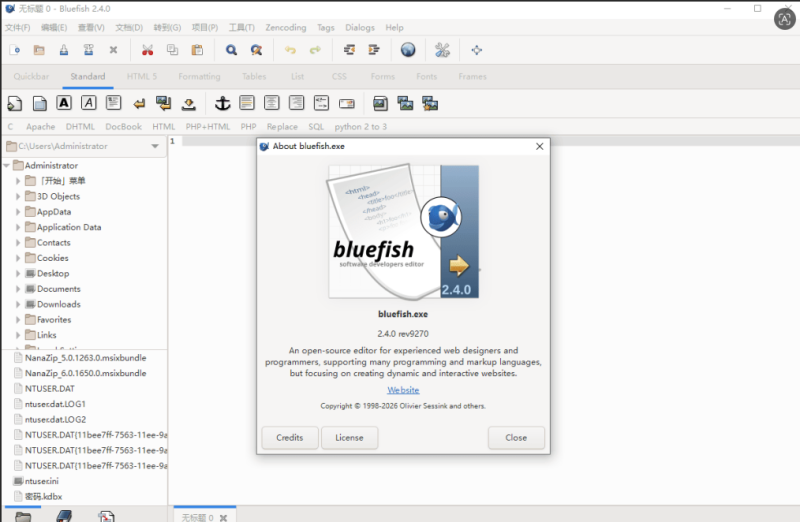Click the Undo arrow icon
This screenshot has height=522, width=800.
pyautogui.click(x=290, y=50)
